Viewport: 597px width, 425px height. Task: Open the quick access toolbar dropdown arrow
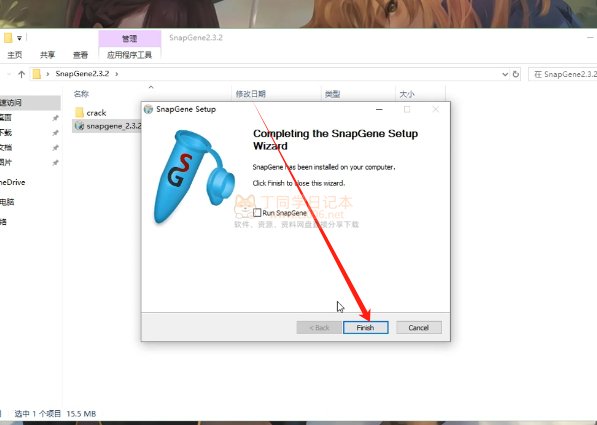(19, 38)
